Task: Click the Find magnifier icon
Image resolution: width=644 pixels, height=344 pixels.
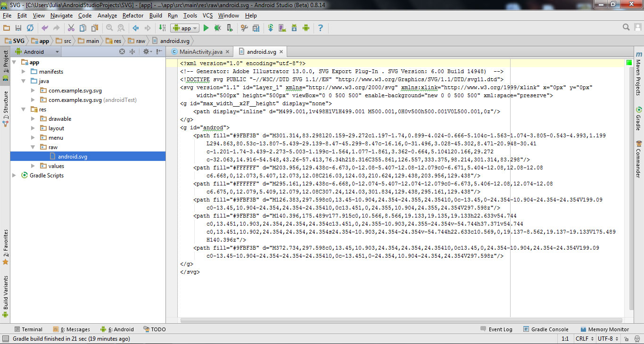Action: tap(109, 28)
